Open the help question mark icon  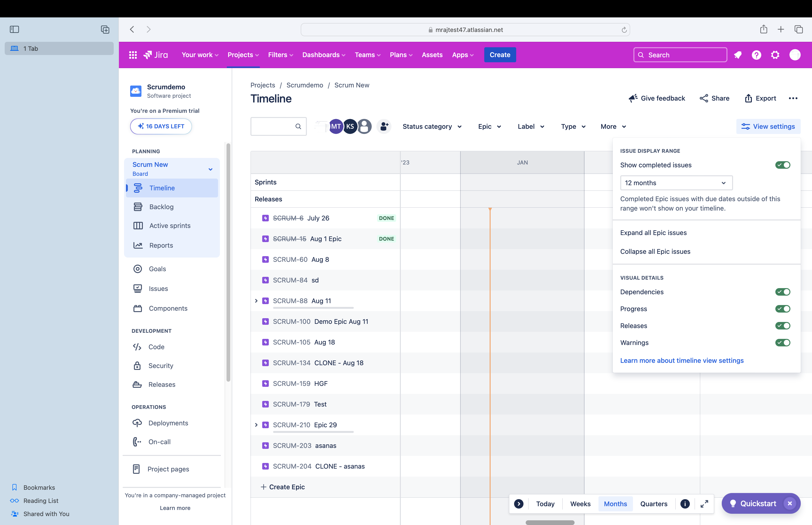coord(757,55)
